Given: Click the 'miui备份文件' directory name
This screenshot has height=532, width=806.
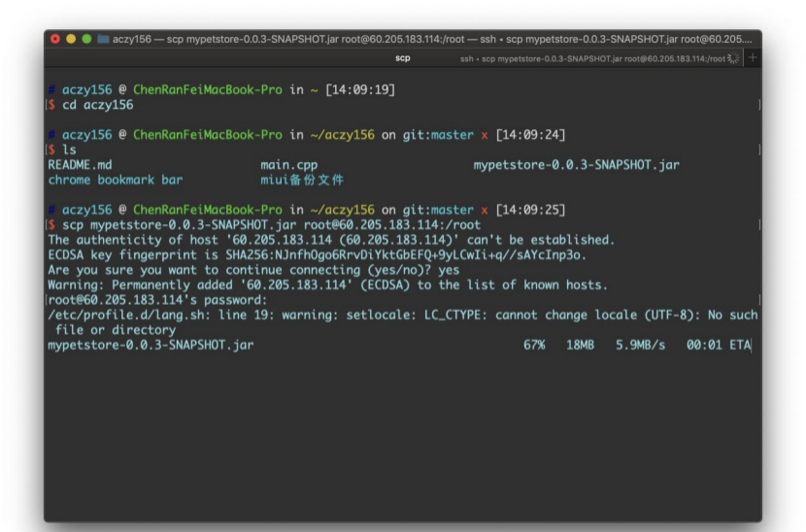Looking at the screenshot, I should click(302, 180).
